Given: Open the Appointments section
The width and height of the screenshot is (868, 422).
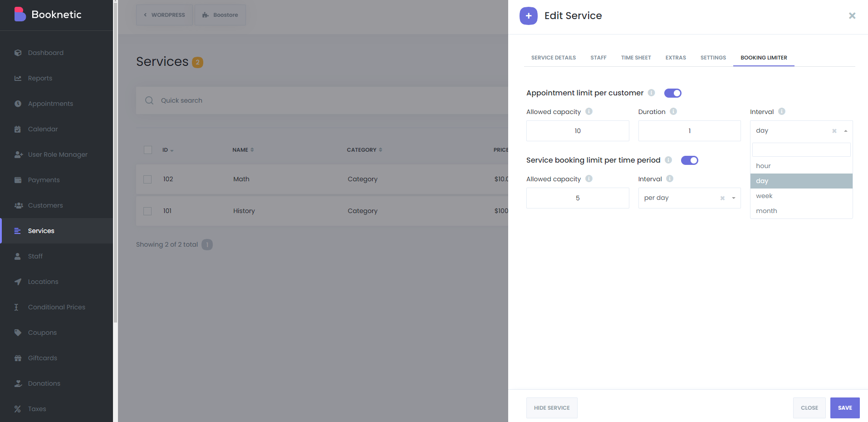Looking at the screenshot, I should click(50, 104).
